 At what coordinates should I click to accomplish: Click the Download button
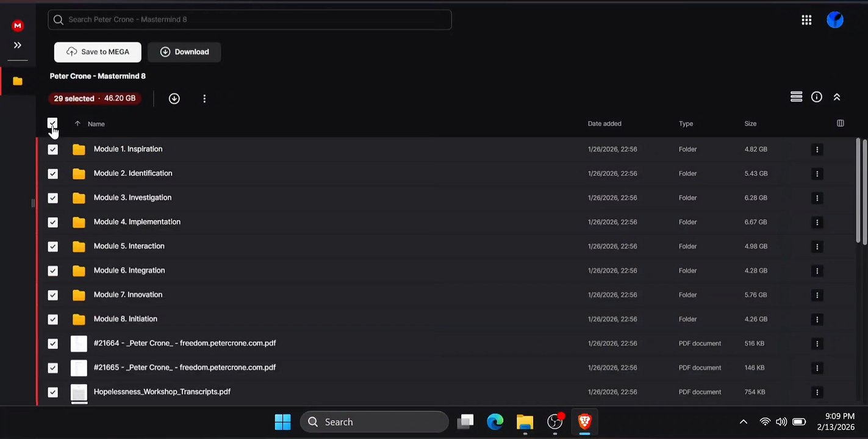(x=184, y=52)
